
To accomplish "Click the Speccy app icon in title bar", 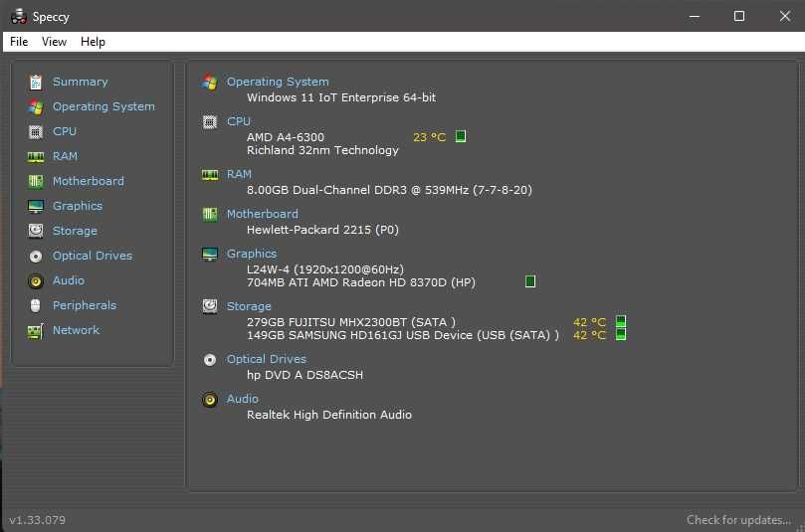I will [19, 17].
